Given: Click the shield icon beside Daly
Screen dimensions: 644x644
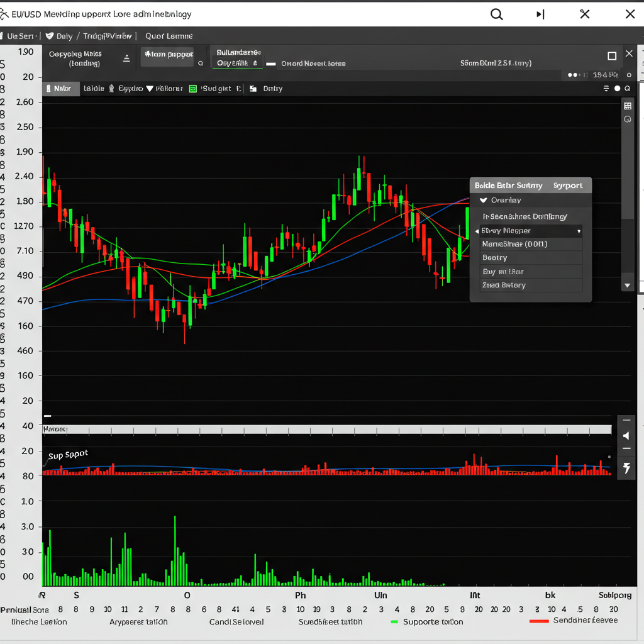Looking at the screenshot, I should click(x=50, y=36).
